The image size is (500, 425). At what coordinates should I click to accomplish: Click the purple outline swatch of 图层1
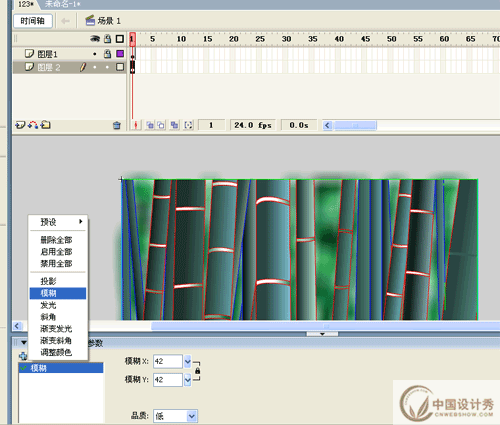click(120, 54)
